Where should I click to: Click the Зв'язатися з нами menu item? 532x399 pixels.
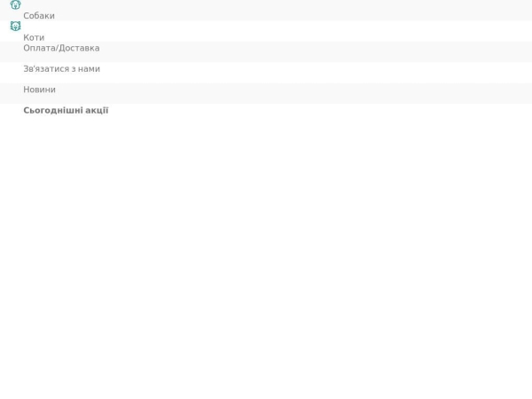click(62, 69)
